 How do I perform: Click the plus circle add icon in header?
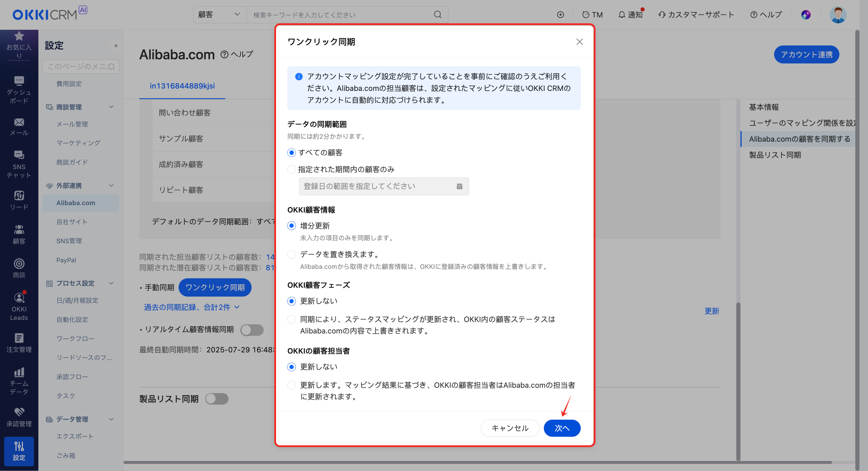(x=560, y=14)
